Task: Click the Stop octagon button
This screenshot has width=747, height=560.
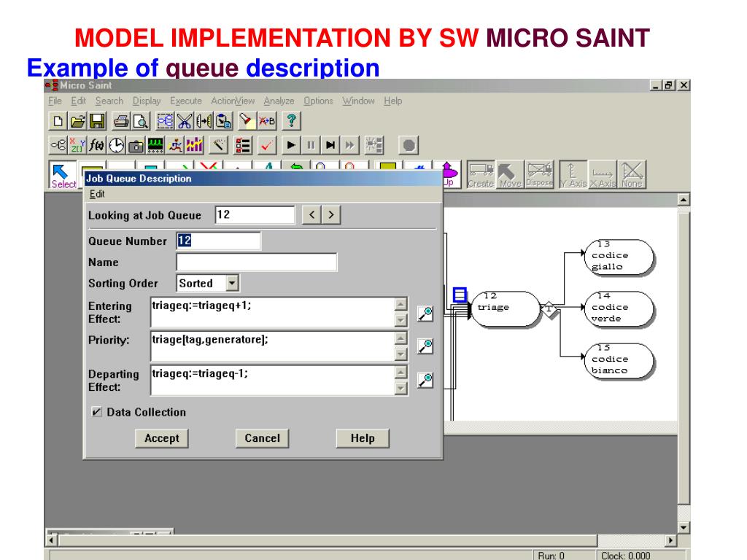Action: [x=409, y=145]
